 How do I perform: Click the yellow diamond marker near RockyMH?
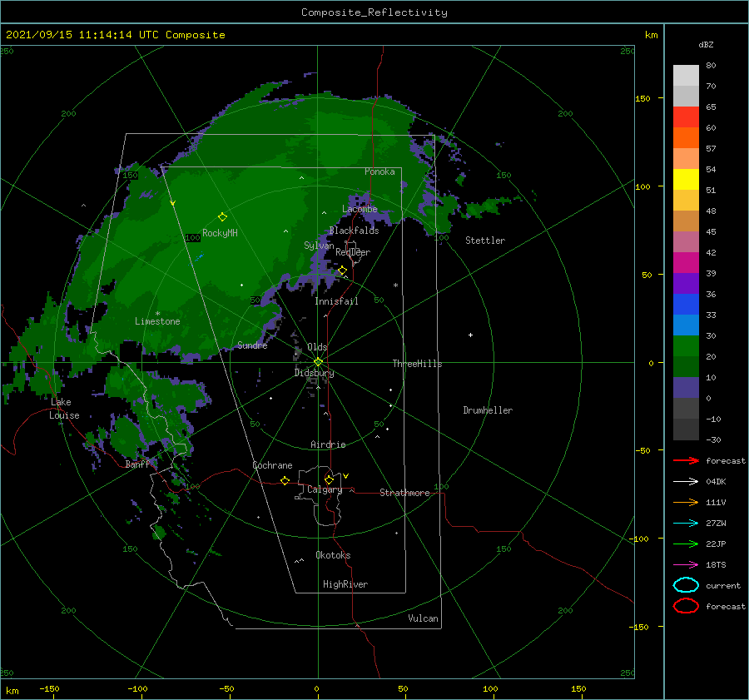pos(222,217)
